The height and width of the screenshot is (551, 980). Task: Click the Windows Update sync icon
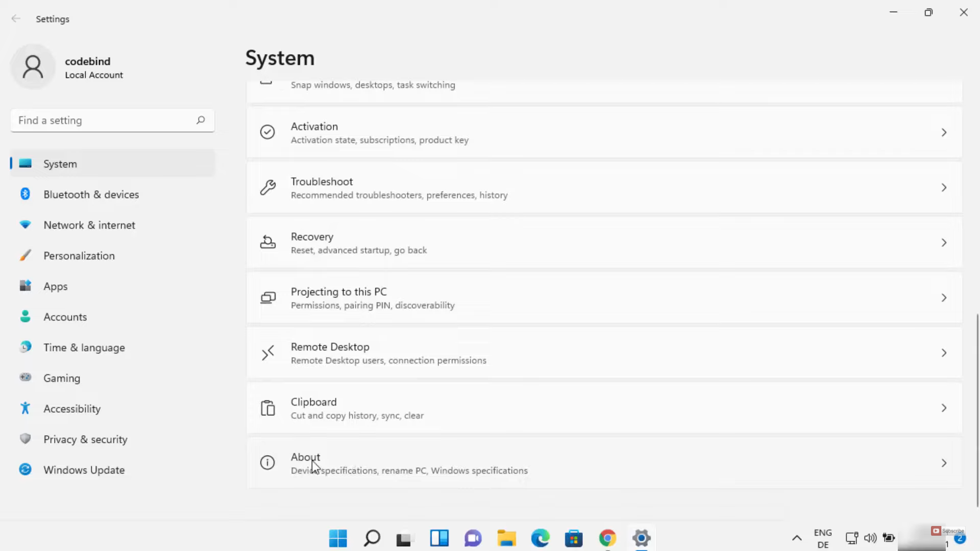coord(25,469)
